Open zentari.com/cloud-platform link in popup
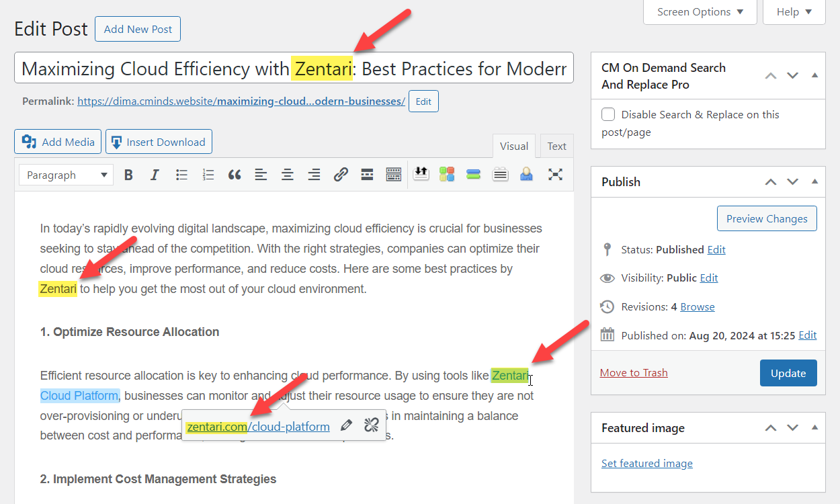The image size is (840, 504). click(x=258, y=426)
